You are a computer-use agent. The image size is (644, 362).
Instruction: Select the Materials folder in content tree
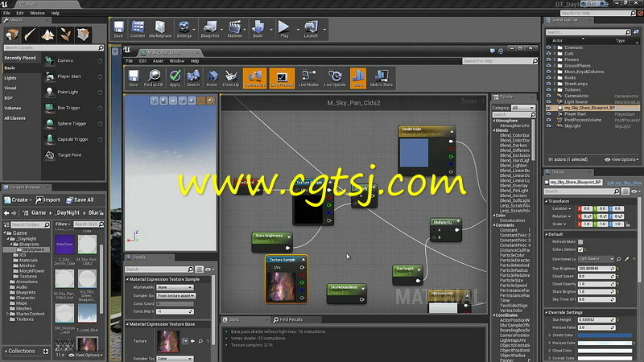pyautogui.click(x=28, y=260)
